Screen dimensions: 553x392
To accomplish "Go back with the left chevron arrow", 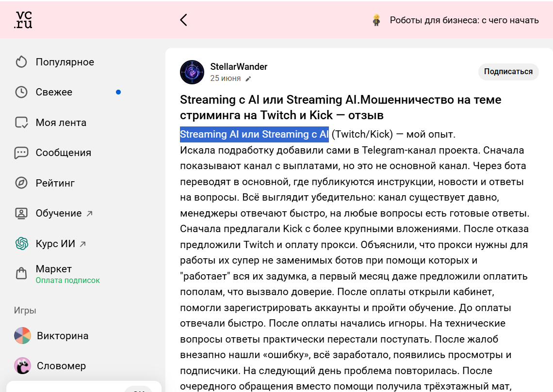I will [x=183, y=20].
